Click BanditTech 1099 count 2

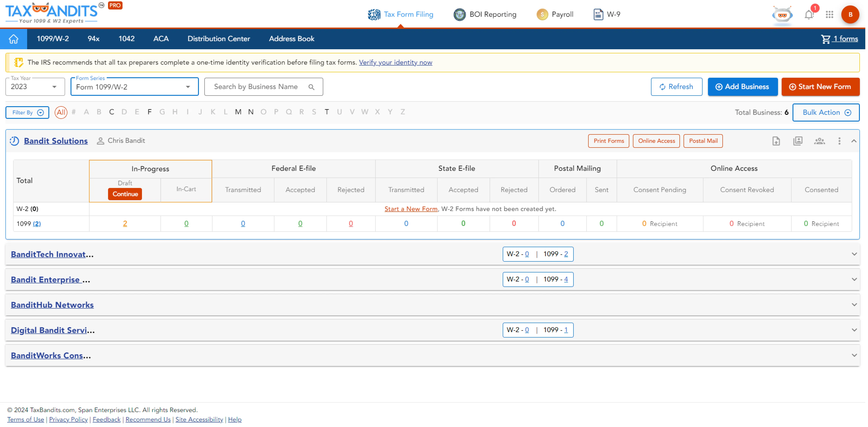point(566,254)
